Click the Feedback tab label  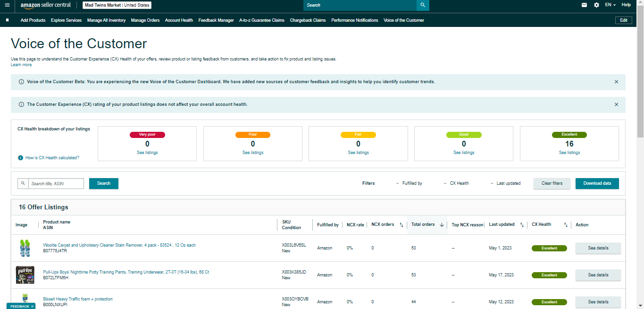pyautogui.click(x=19, y=306)
